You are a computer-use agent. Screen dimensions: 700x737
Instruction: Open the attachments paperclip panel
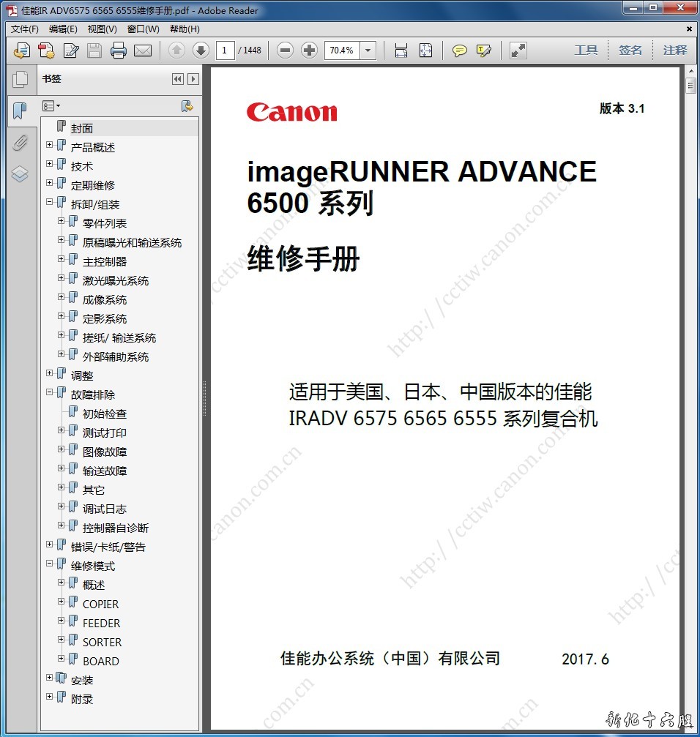[20, 143]
